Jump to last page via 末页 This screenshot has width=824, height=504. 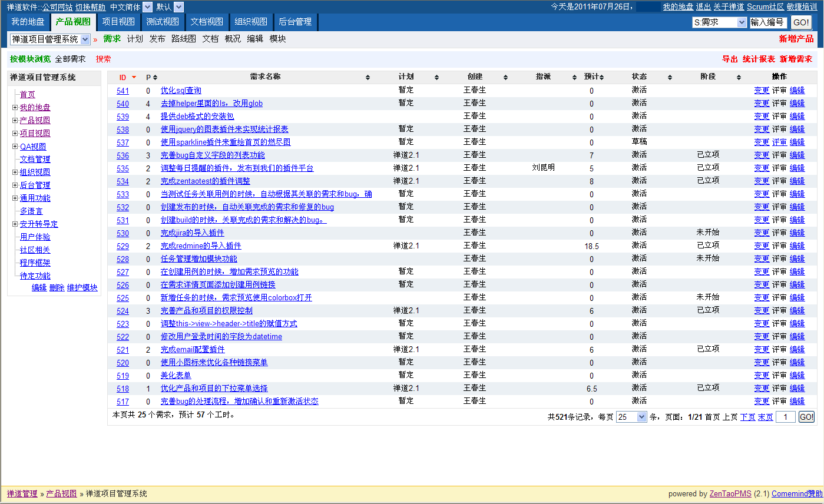(x=765, y=417)
